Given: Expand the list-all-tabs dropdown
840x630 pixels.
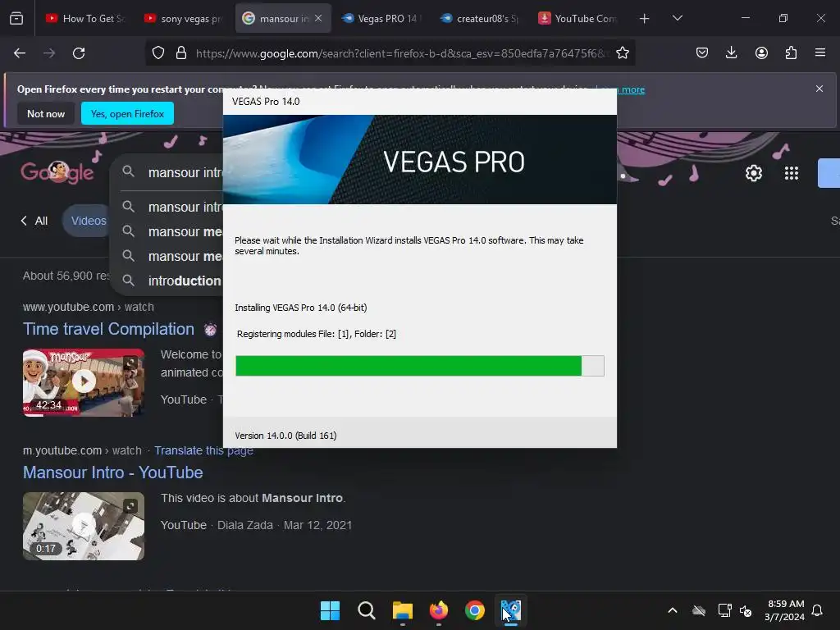Looking at the screenshot, I should pyautogui.click(x=677, y=18).
